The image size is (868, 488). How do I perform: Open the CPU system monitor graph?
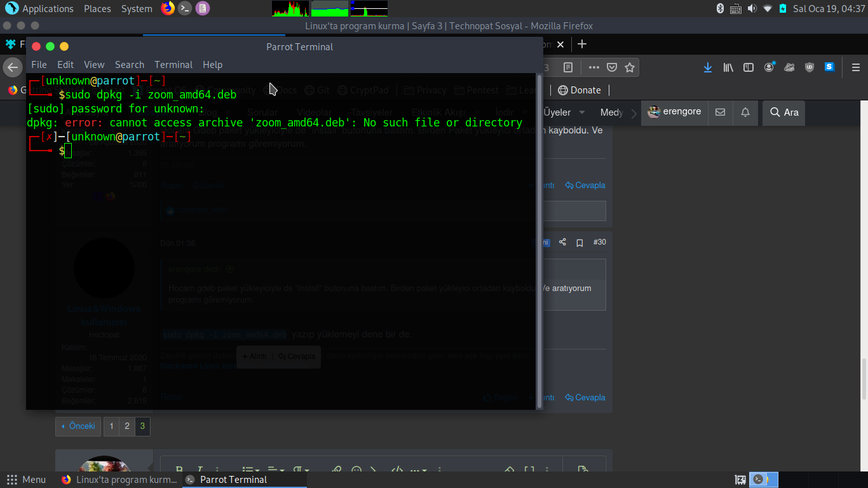(290, 8)
